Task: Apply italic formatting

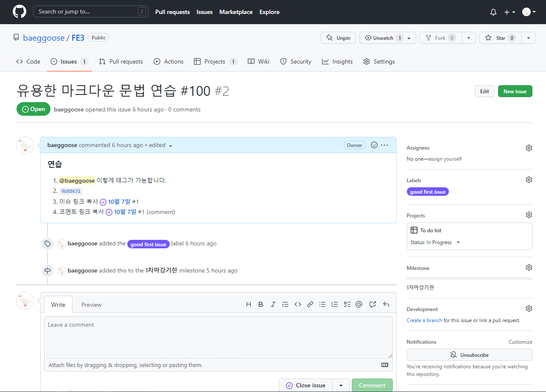Action: pyautogui.click(x=273, y=304)
